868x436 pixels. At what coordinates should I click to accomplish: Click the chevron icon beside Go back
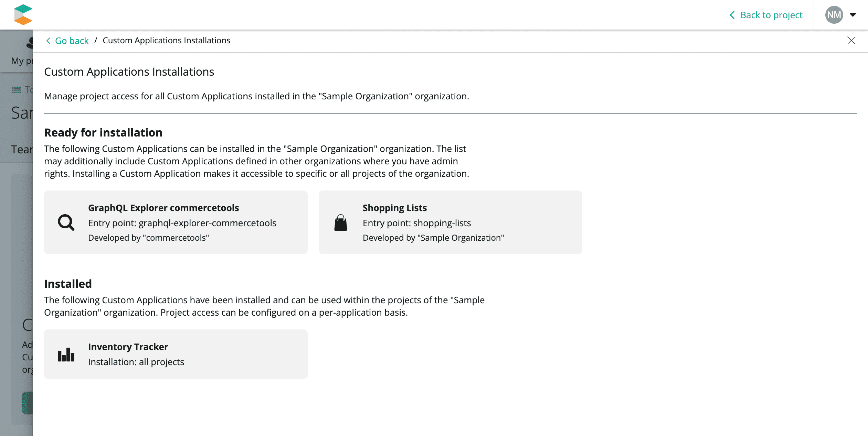point(49,41)
